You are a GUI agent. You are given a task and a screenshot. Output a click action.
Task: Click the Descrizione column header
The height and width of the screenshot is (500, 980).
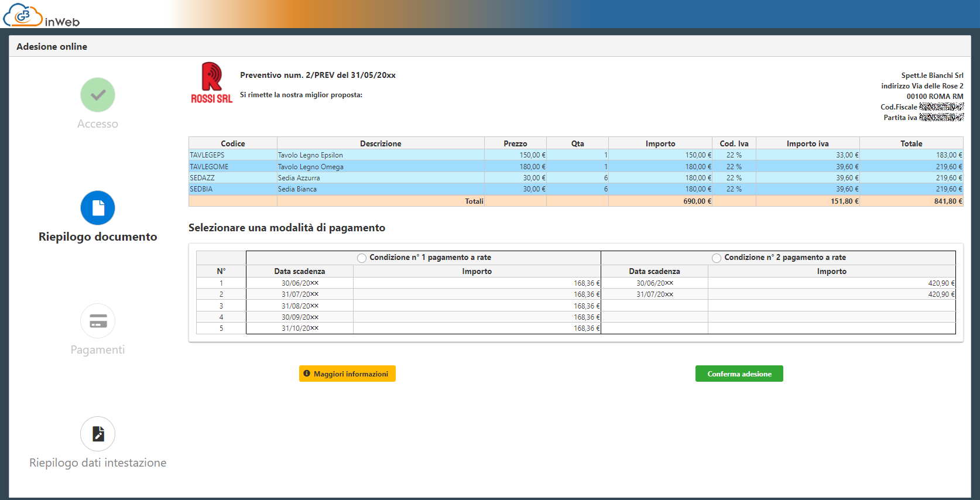[x=381, y=143]
